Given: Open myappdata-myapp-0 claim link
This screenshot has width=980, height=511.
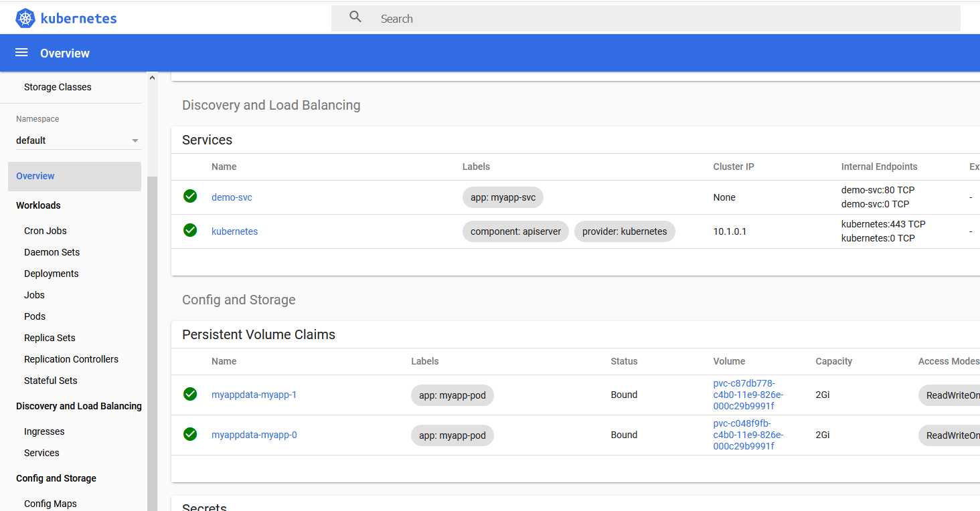Looking at the screenshot, I should point(254,435).
